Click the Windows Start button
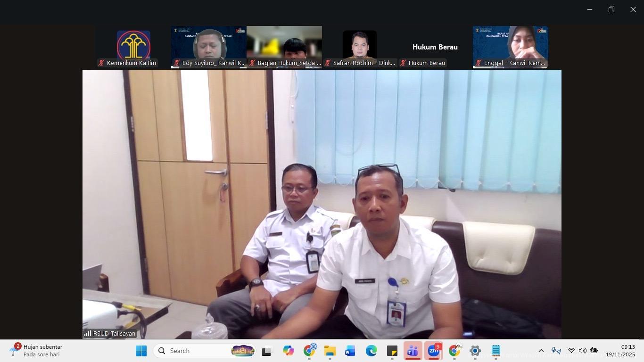The height and width of the screenshot is (362, 644). (x=141, y=351)
